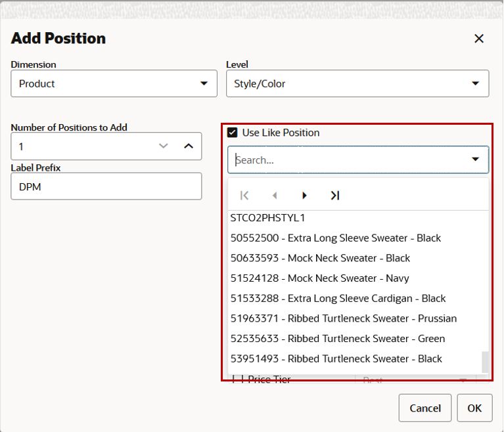Uncheck the Use Like Position checkbox

click(x=232, y=133)
